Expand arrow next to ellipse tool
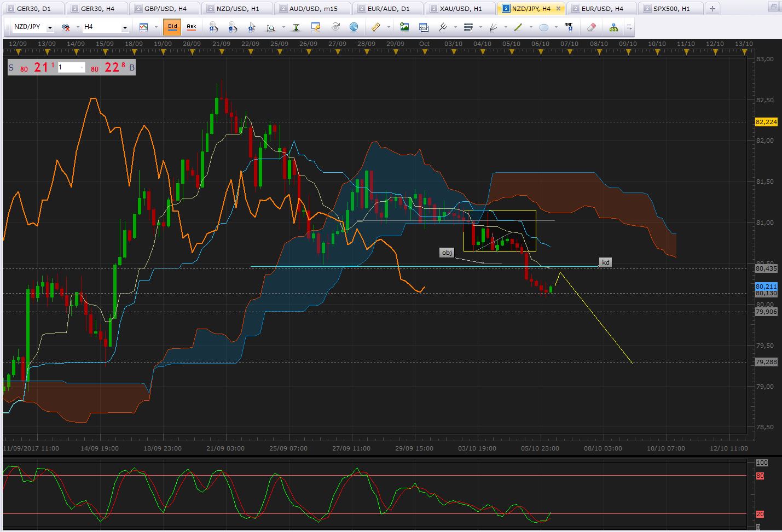The width and height of the screenshot is (782, 532). [555, 27]
